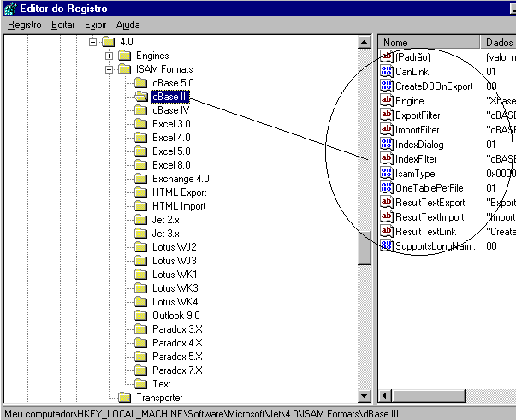Click the open dBase III folder icon
This screenshot has width=516, height=420.
point(141,97)
